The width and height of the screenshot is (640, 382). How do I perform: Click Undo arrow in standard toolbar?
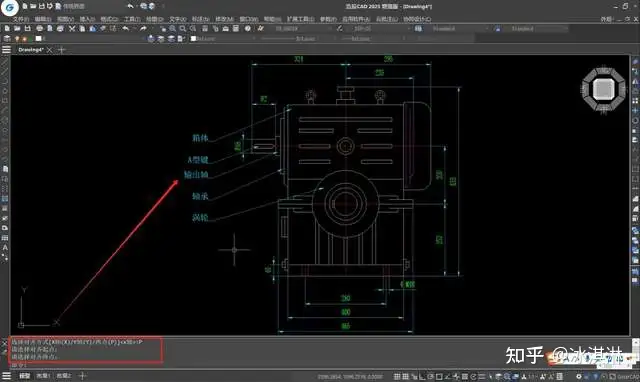point(126,29)
